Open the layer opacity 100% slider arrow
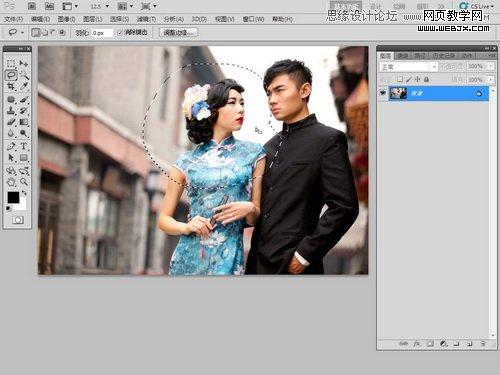 point(491,66)
